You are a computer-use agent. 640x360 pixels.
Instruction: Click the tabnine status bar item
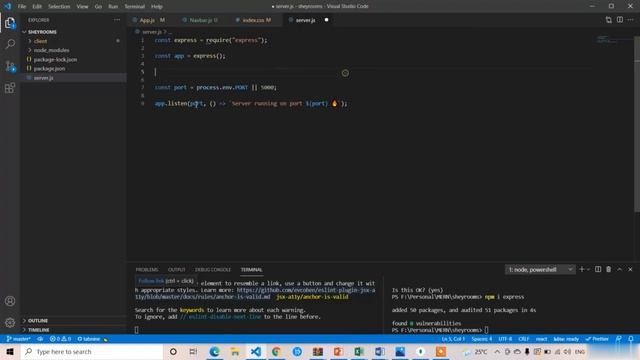click(89, 339)
